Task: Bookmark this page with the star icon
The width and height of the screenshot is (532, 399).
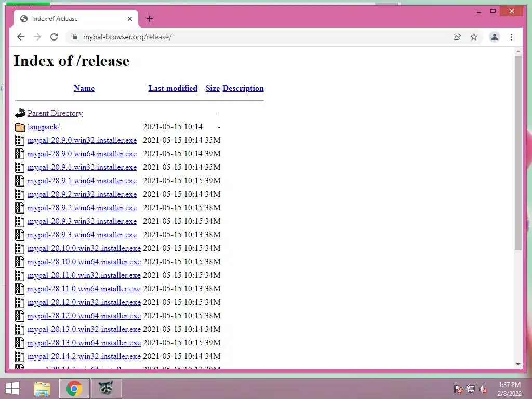Action: (474, 37)
